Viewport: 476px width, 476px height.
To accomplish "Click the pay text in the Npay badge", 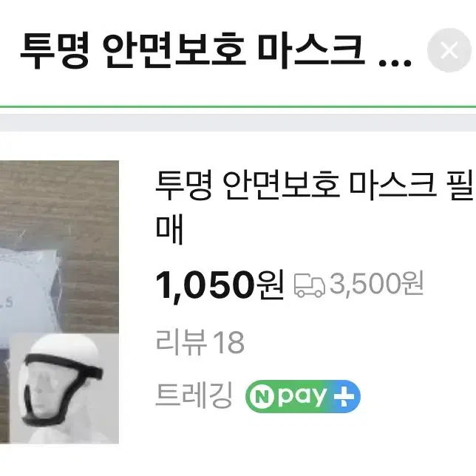I will point(302,396).
